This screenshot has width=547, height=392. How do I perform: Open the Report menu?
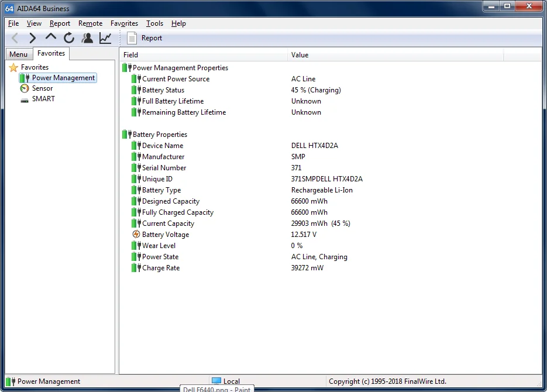tap(60, 23)
